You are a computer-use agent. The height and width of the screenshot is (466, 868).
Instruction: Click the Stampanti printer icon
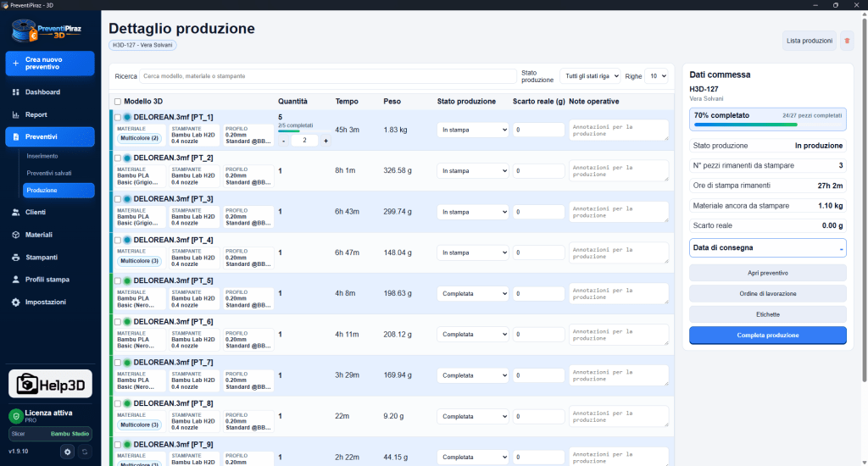15,258
